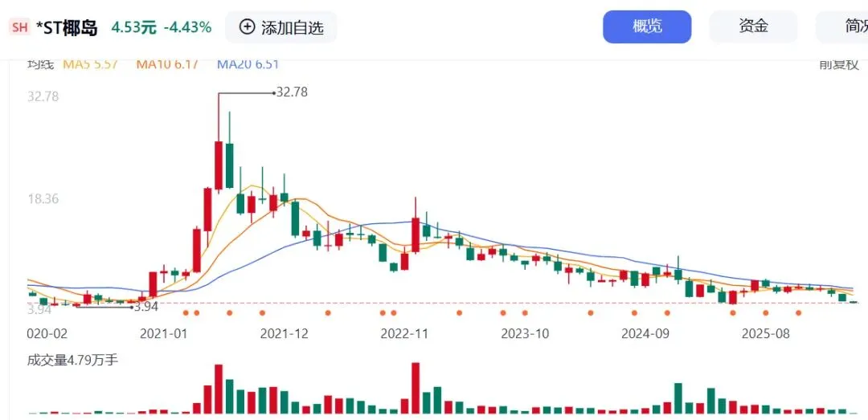This screenshot has width=868, height=420.
Task: Switch to the 概览 tab
Action: (x=647, y=27)
